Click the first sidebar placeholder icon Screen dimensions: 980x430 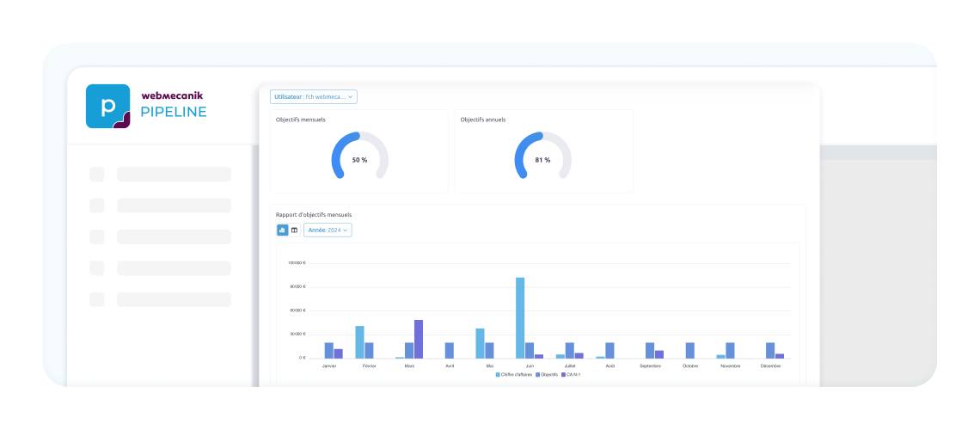97,175
